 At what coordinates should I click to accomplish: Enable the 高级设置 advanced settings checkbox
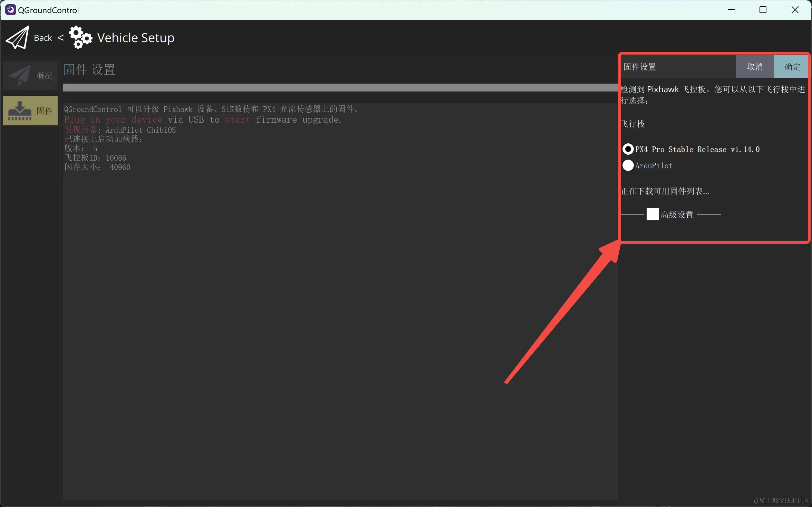tap(652, 214)
